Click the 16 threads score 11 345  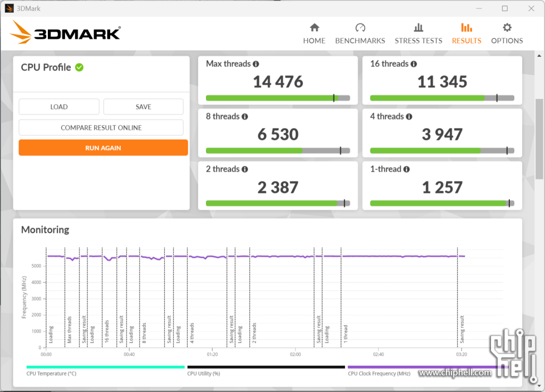442,82
